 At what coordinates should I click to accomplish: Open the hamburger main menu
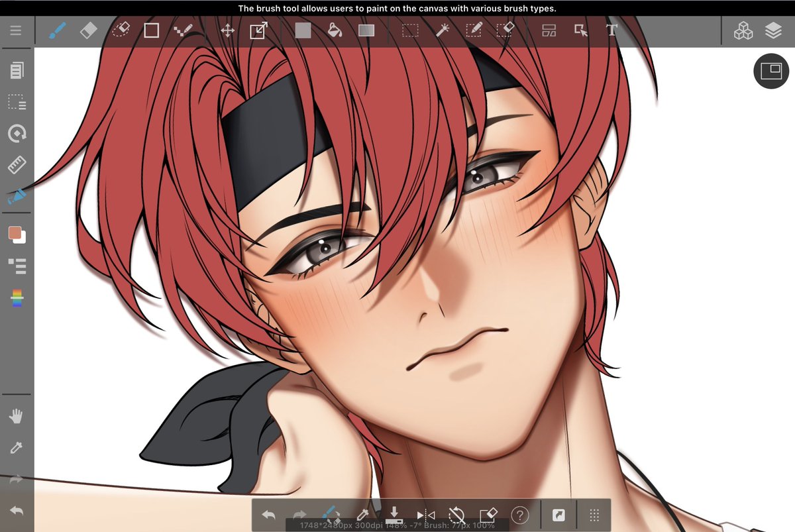16,30
